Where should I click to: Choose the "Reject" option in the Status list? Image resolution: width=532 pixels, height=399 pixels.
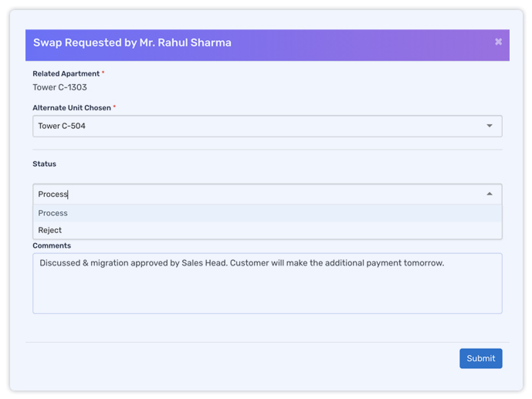click(267, 230)
